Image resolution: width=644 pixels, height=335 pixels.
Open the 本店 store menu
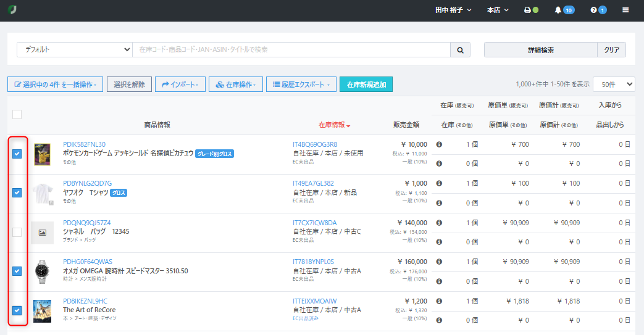click(x=498, y=10)
